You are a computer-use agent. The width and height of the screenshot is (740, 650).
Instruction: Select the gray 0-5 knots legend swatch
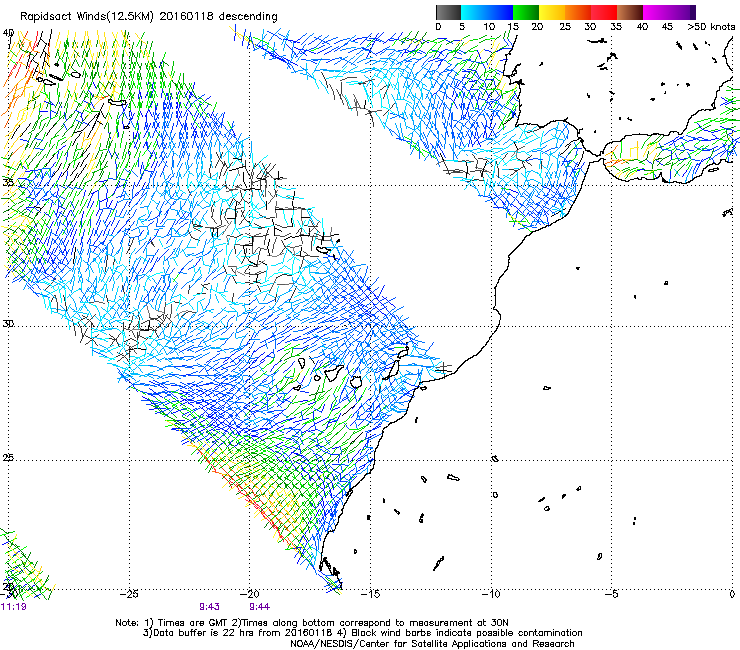pos(448,12)
